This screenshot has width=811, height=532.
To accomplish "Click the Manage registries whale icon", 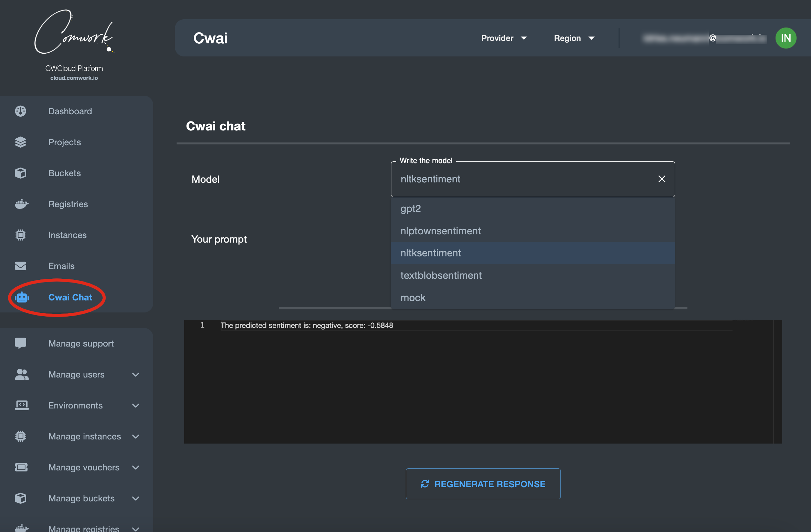I will [22, 528].
